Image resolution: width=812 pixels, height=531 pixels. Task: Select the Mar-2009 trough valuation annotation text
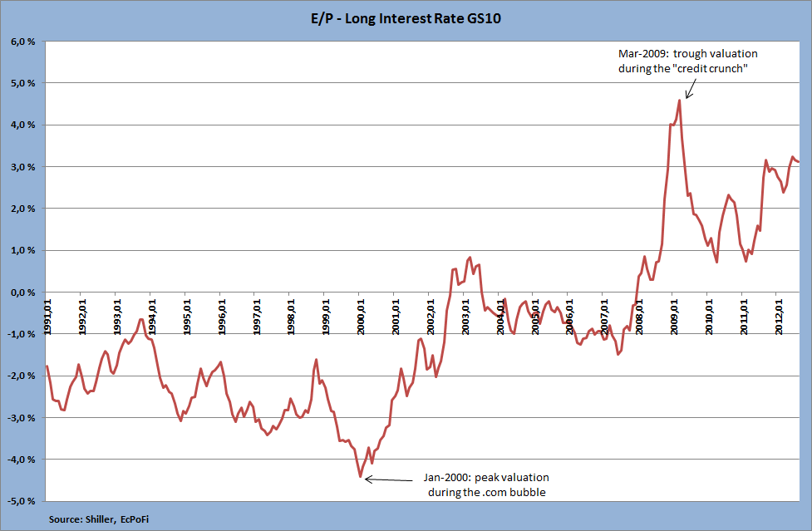pos(687,61)
